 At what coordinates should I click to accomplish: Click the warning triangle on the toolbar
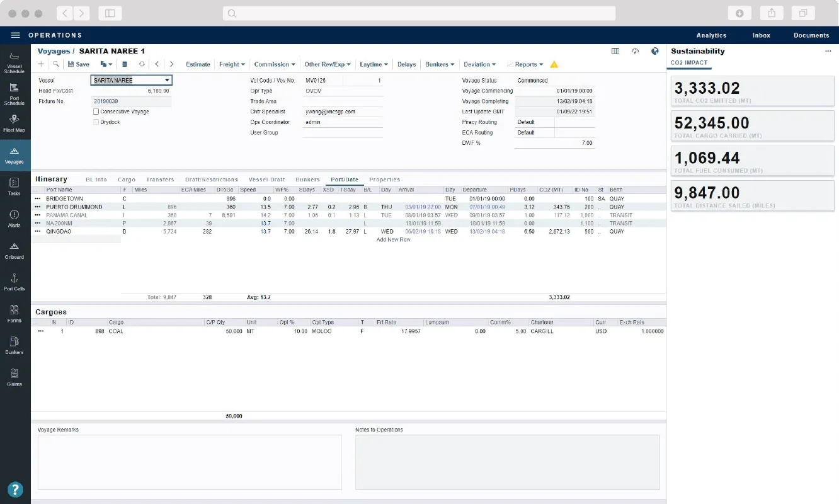[x=554, y=64]
